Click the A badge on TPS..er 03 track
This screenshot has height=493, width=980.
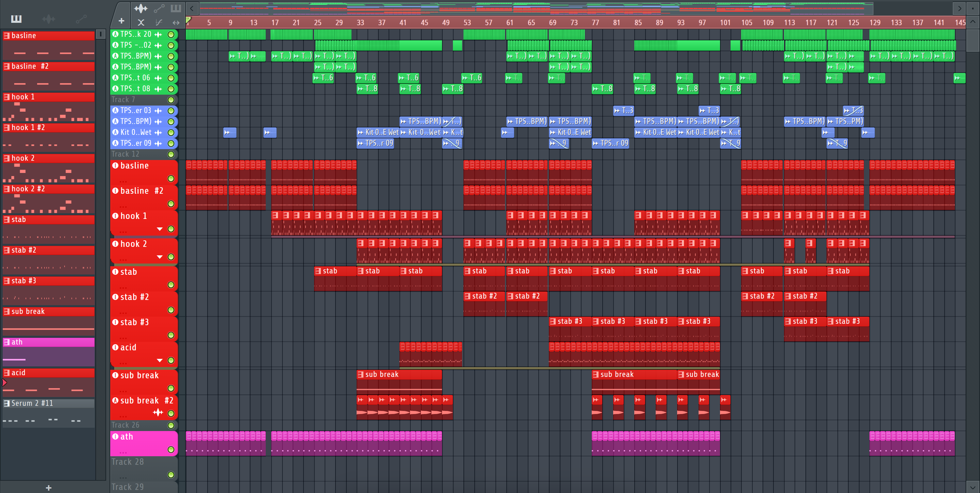tap(116, 110)
